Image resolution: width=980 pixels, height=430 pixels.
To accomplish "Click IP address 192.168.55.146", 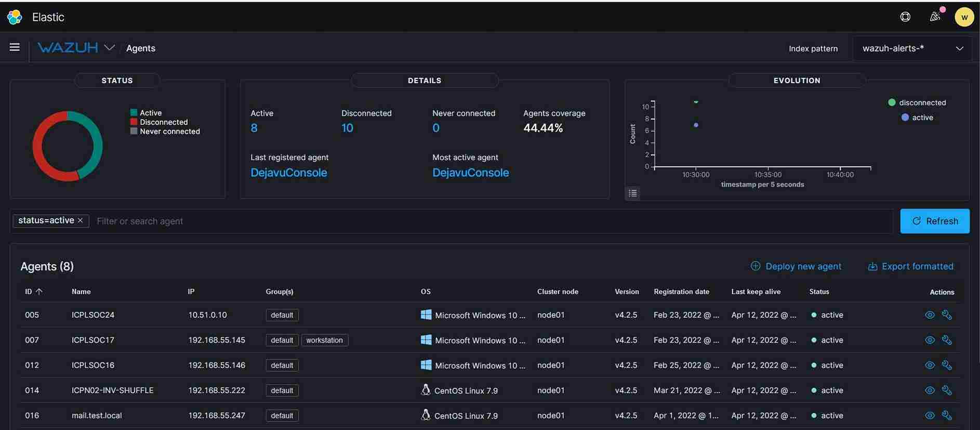I will click(x=217, y=365).
